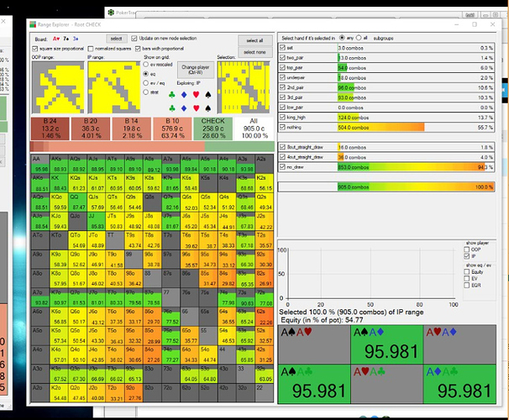Click the 'select none' button
Viewport: 509px width, 420px height.
click(254, 52)
